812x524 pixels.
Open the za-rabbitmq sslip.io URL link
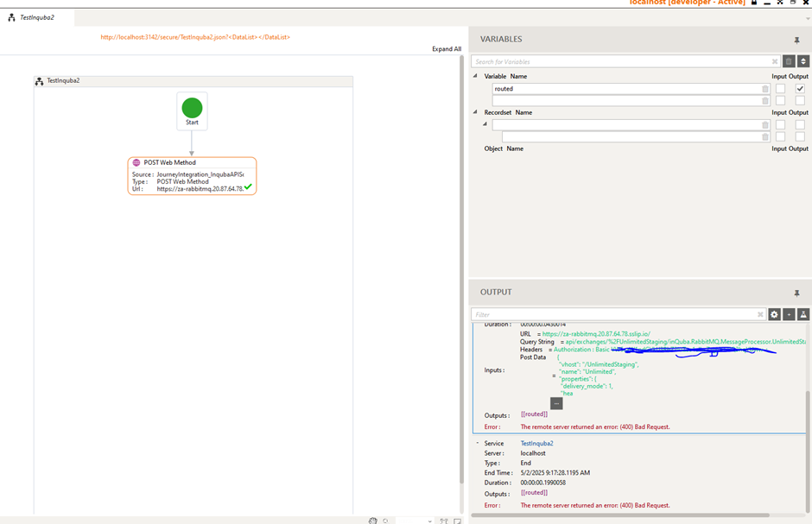[x=596, y=334]
